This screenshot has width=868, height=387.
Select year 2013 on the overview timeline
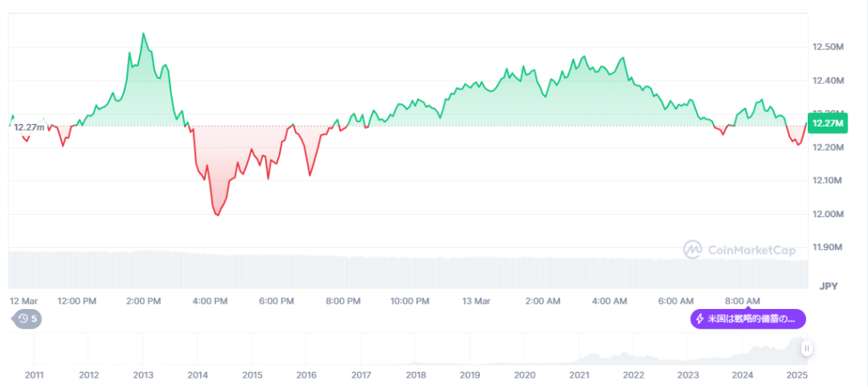click(143, 374)
